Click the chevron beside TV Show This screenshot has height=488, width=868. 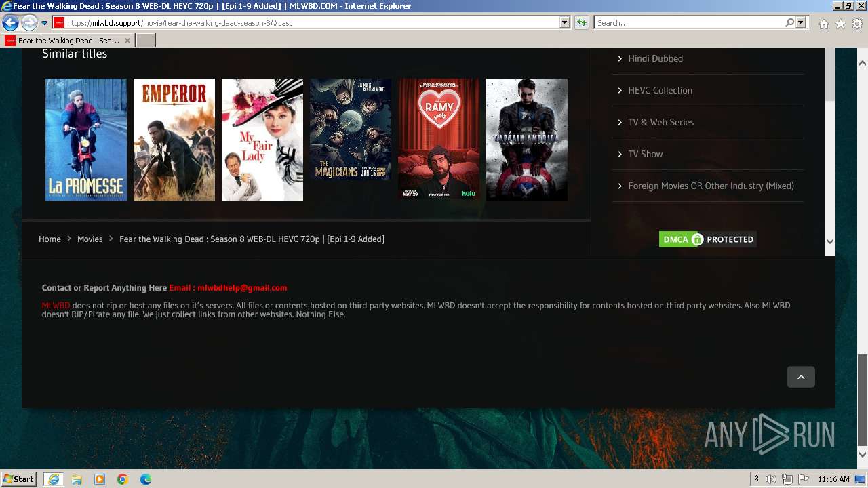click(x=620, y=154)
